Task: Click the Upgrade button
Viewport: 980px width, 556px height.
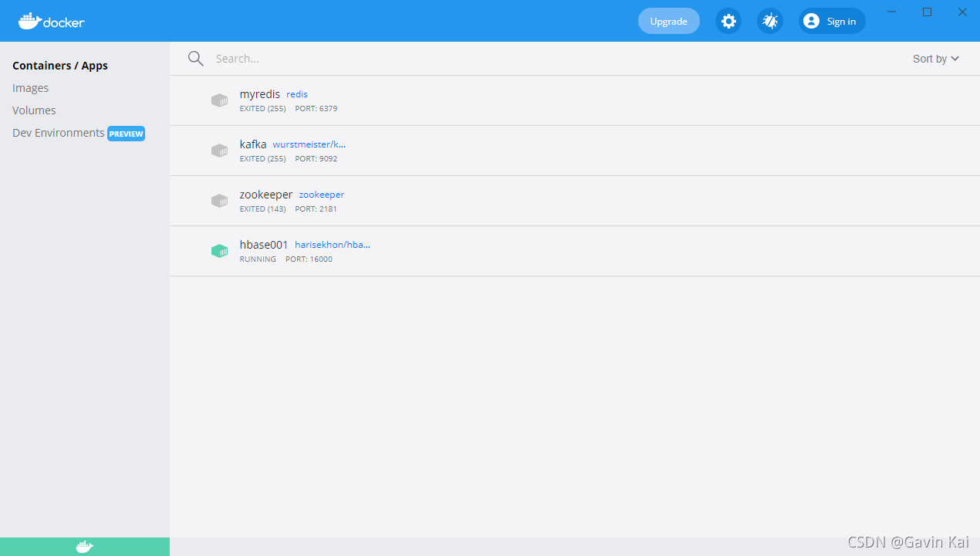Action: coord(668,21)
